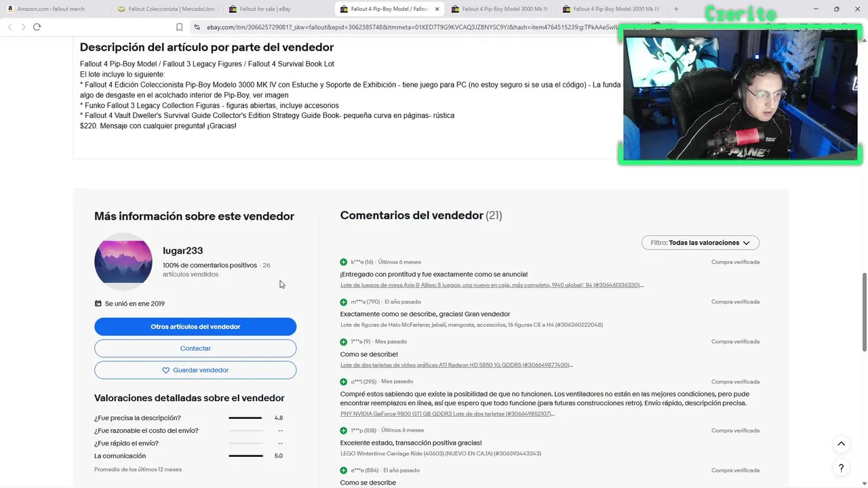Open the Halo McFarlane figures lot link

tap(471, 325)
